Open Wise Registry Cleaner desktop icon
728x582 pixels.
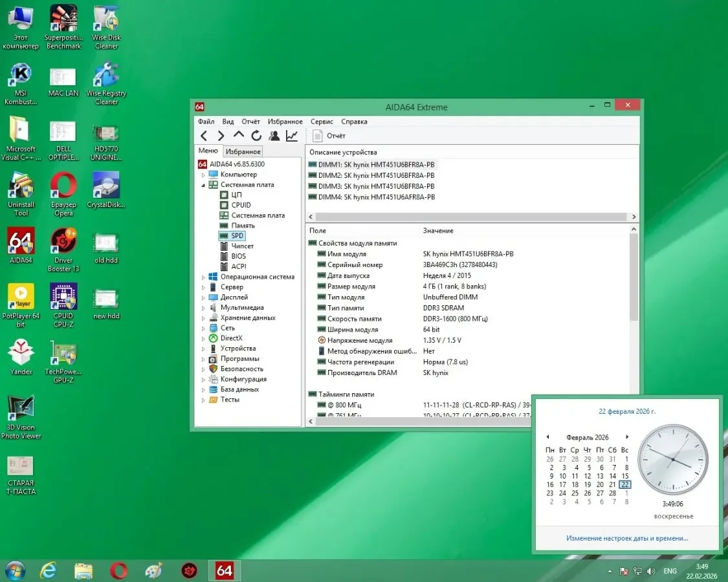tap(106, 84)
